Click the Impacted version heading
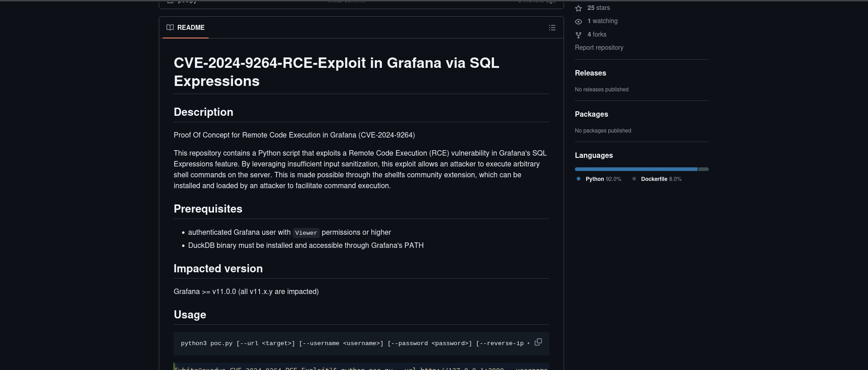Screen dimensions: 868x370 pos(218,268)
